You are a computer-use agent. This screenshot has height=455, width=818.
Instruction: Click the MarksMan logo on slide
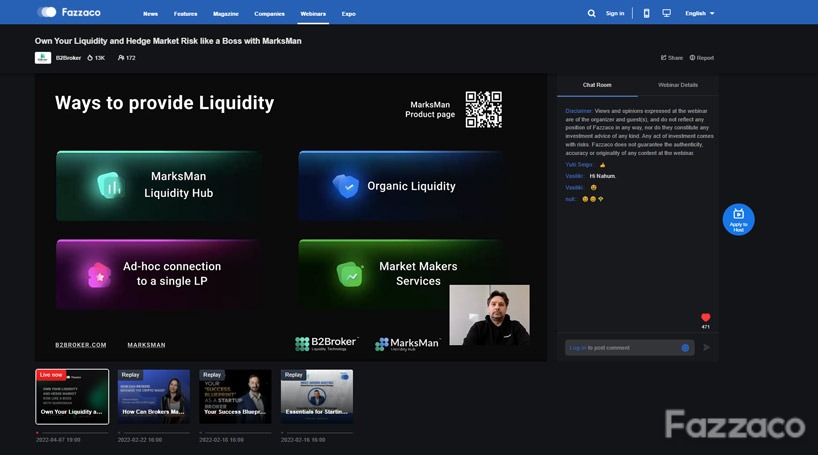click(x=407, y=344)
